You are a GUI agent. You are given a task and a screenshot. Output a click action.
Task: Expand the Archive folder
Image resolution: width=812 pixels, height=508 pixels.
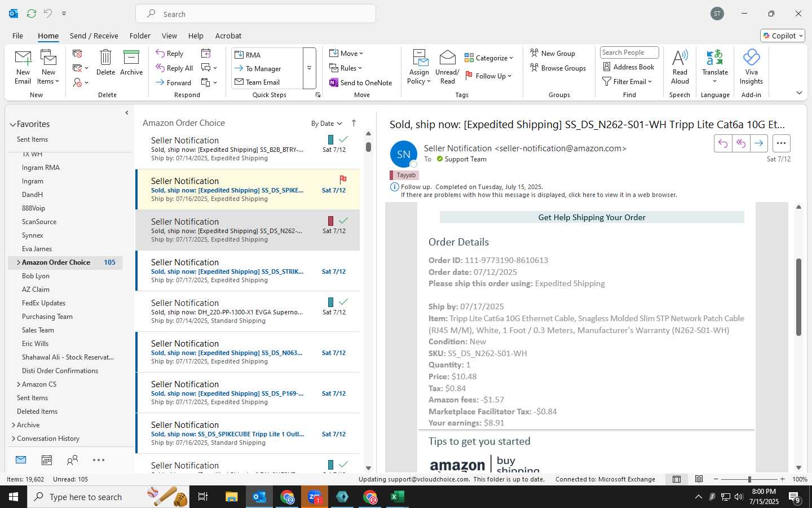(14, 425)
